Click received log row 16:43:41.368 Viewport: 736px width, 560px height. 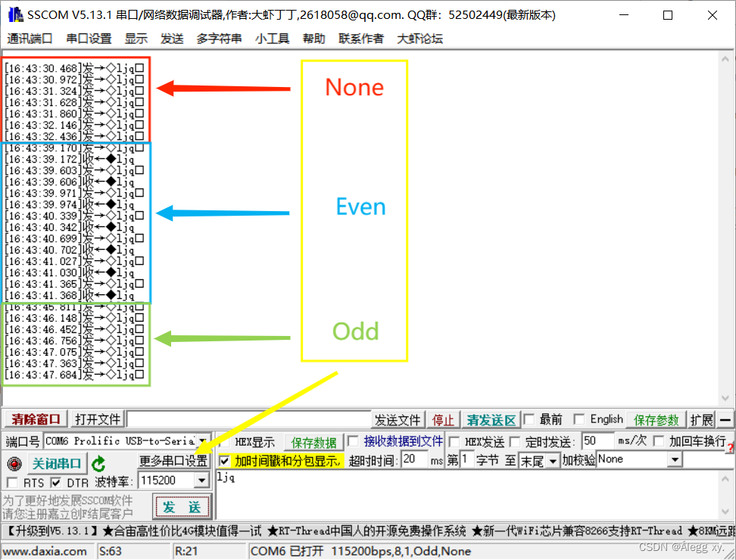(70, 296)
